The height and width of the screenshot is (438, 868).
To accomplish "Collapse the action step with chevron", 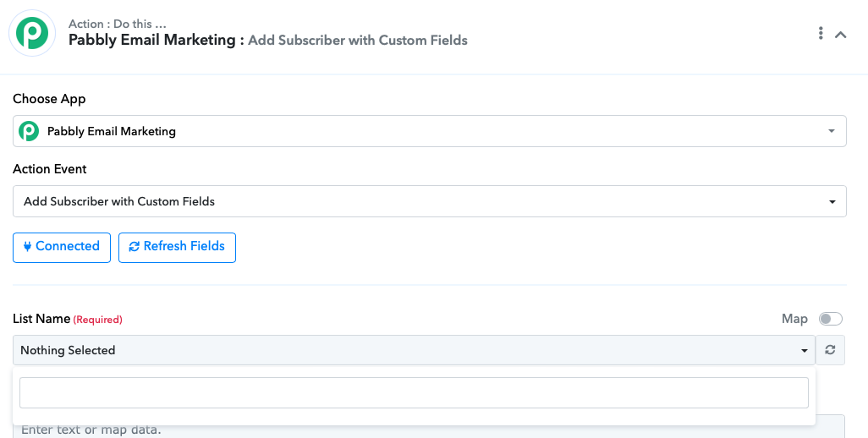I will (x=840, y=35).
